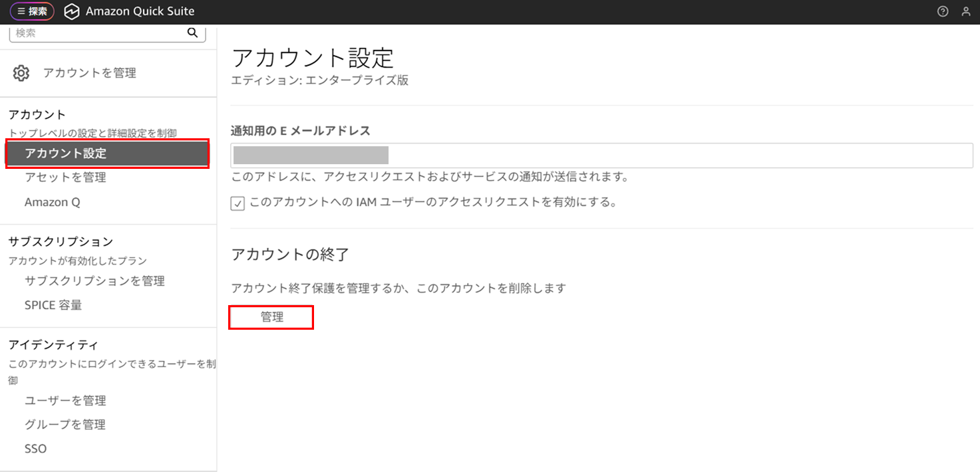This screenshot has width=980, height=472.
Task: Open SSO from the identity section
Action: (x=35, y=448)
